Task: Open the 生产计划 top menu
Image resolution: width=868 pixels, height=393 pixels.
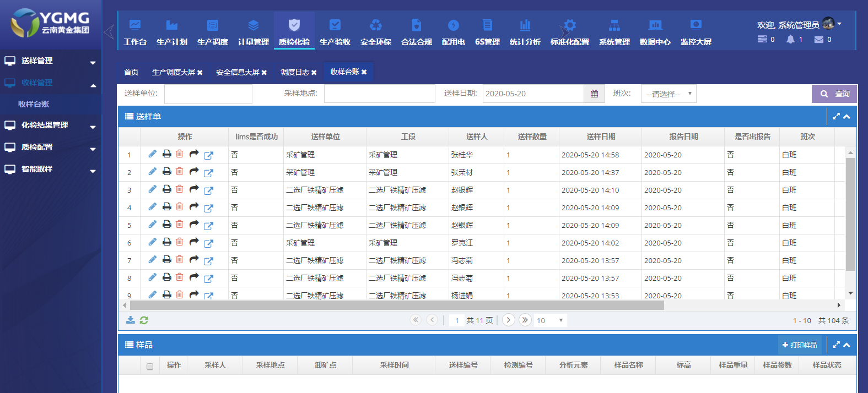Action: coord(172,32)
